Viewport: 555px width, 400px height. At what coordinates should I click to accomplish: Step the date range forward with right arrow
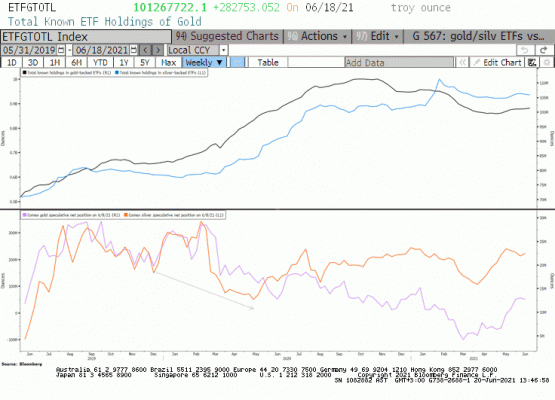pyautogui.click(x=158, y=50)
